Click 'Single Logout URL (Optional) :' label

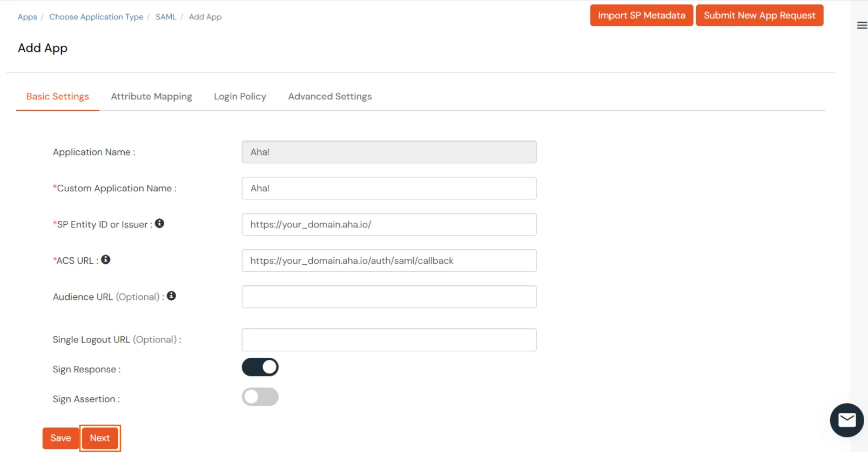[117, 340]
